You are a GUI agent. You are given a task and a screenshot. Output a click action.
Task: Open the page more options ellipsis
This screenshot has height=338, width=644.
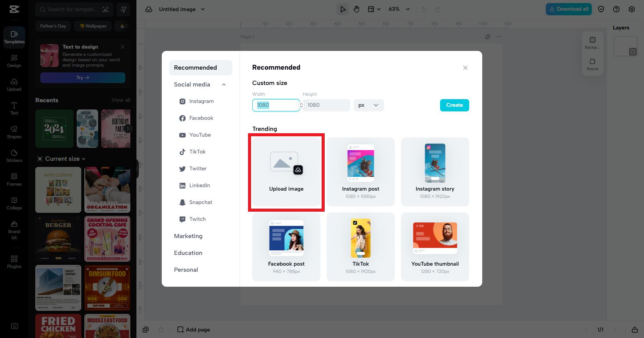(499, 37)
